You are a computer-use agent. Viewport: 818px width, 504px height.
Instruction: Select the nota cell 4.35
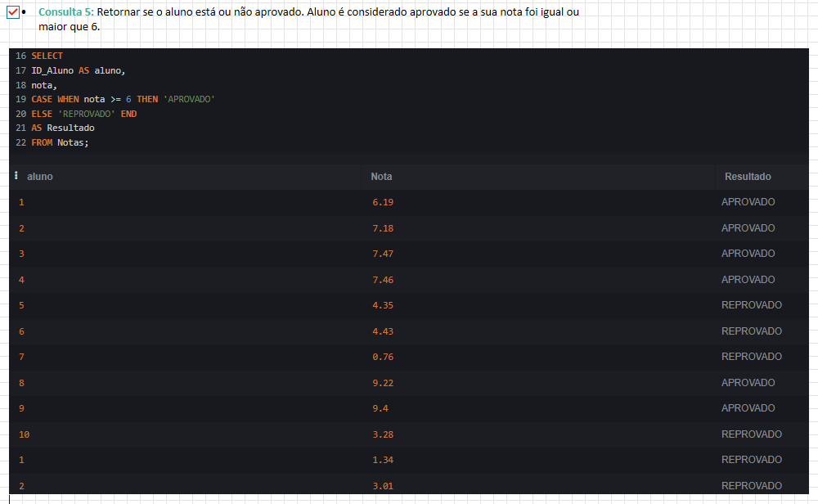click(383, 306)
